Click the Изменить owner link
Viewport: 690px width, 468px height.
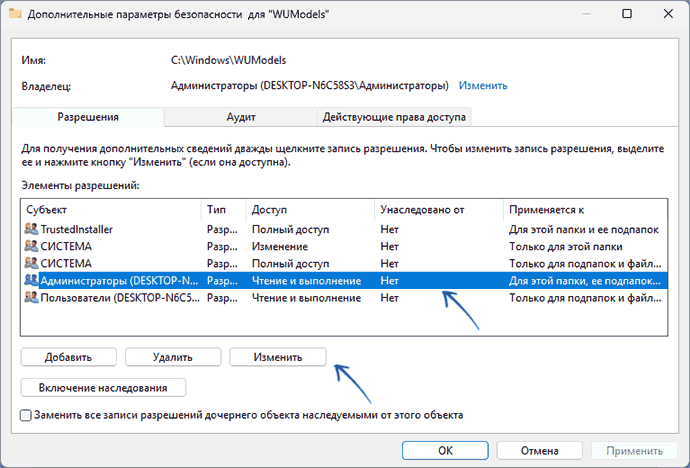[x=484, y=87]
